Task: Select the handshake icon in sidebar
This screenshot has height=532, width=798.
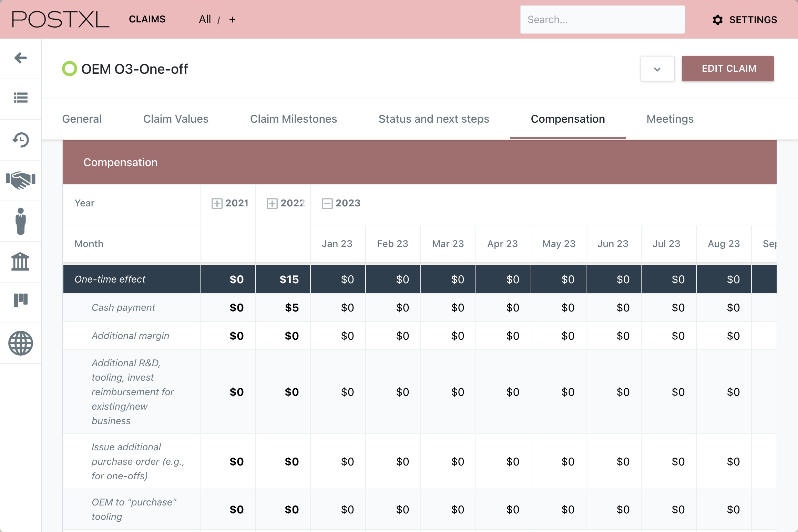Action: click(x=21, y=180)
